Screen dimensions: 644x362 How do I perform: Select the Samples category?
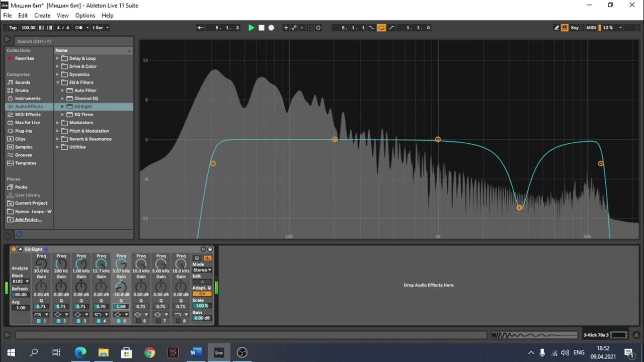pyautogui.click(x=24, y=147)
